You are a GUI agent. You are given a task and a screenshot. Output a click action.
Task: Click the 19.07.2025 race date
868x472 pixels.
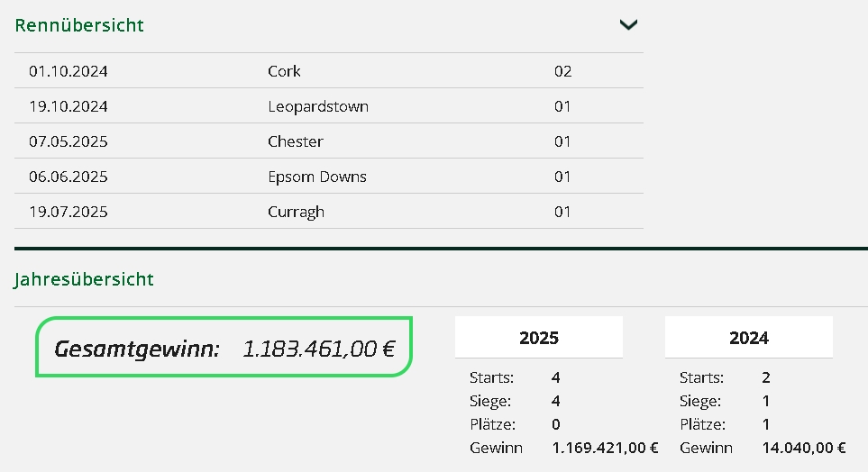(x=69, y=212)
